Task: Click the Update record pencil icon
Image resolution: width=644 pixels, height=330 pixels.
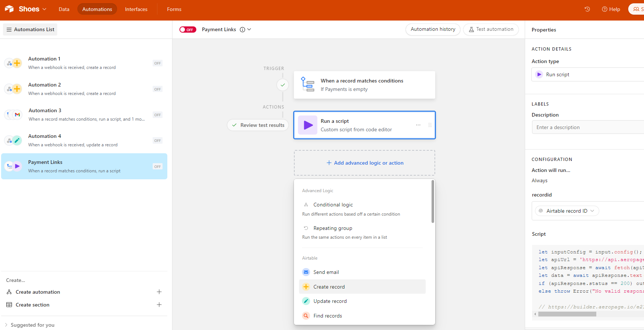Action: point(306,301)
